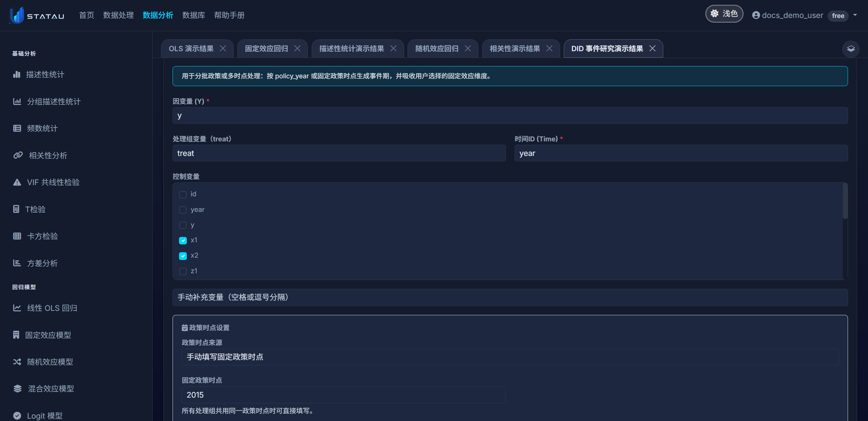Close the DID 事件研究演示结果 tab

[x=652, y=48]
